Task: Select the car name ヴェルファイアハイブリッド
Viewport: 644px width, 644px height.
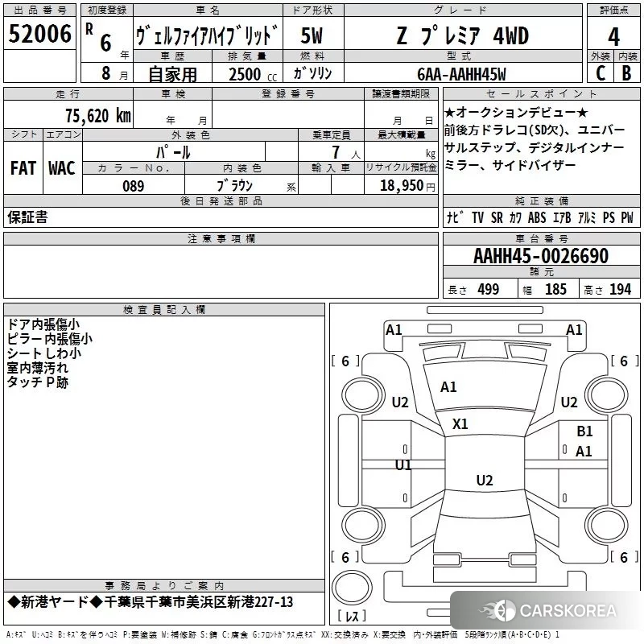Action: (207, 35)
